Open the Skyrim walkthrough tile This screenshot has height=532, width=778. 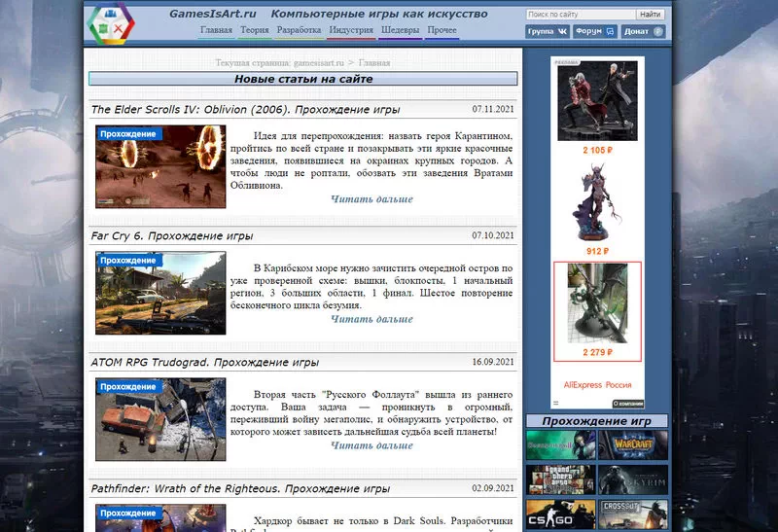coord(633,479)
